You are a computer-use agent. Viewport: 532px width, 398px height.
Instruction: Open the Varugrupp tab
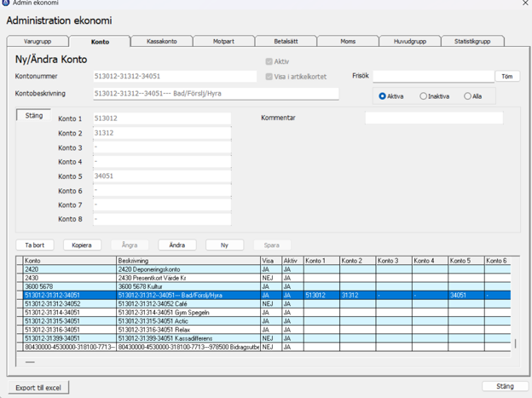pyautogui.click(x=38, y=42)
